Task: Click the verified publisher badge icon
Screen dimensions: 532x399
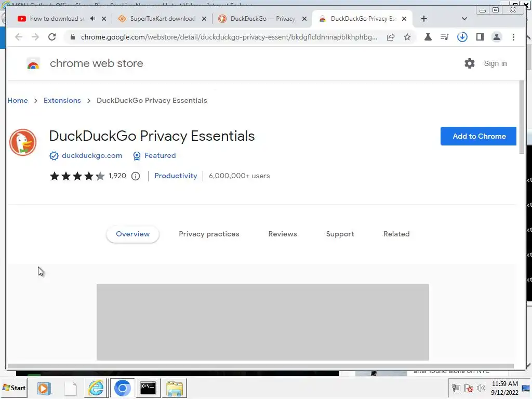Action: 54,156
